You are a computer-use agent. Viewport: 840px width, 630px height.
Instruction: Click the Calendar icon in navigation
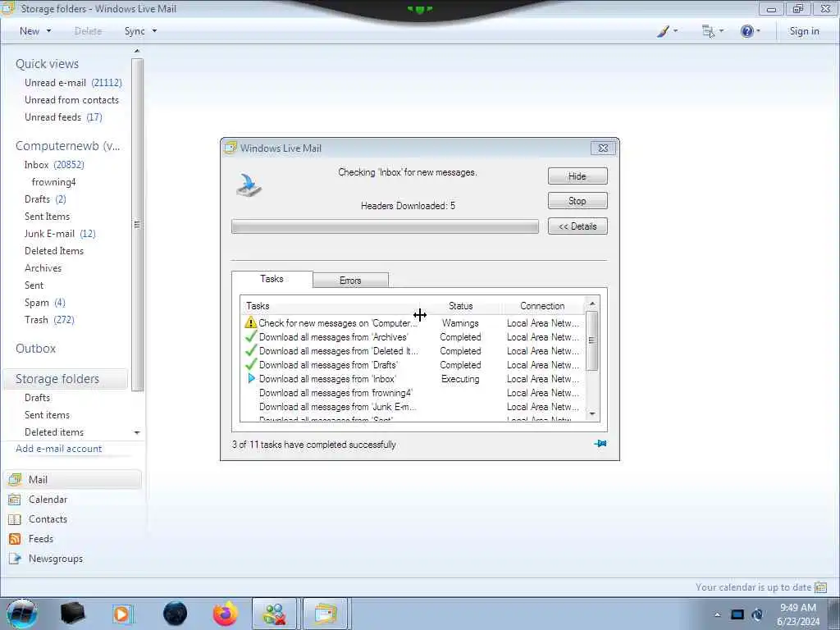[15, 500]
